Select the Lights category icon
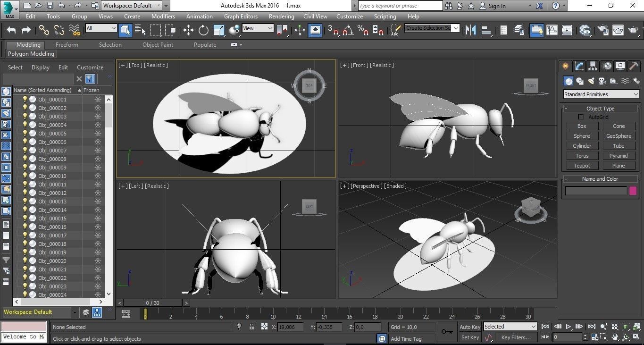Viewport: 644px width, 345px height. [591, 81]
